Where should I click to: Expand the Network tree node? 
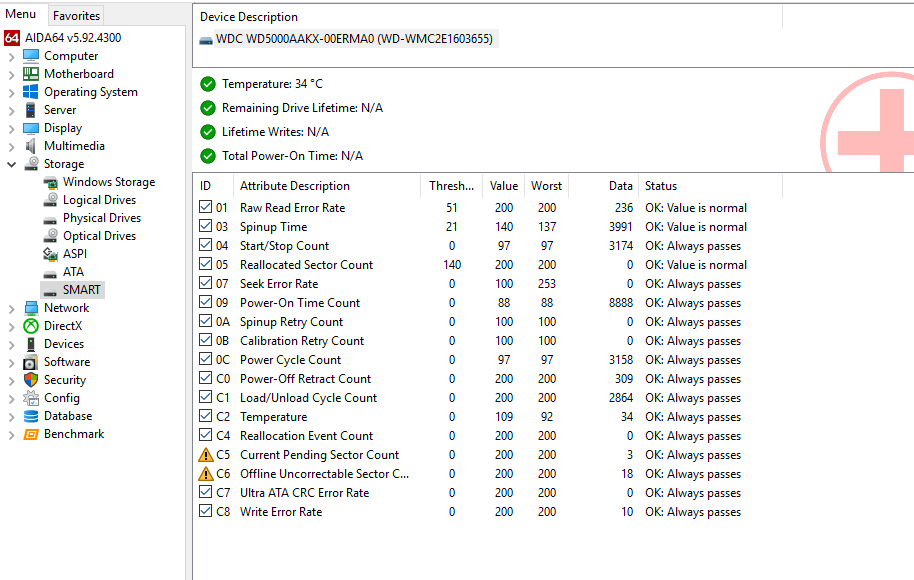click(12, 309)
